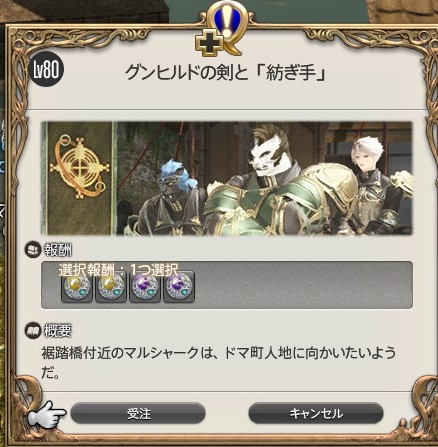Click the golden emblem on the banner

(79, 166)
